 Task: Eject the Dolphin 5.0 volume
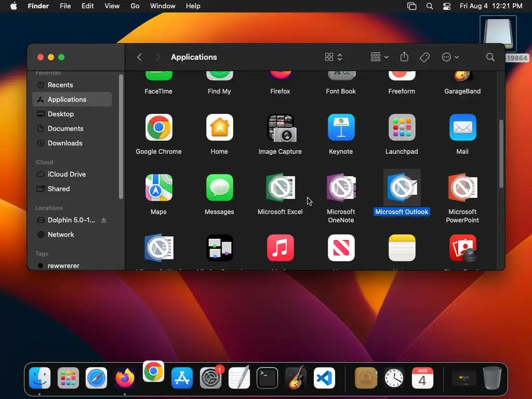click(104, 220)
